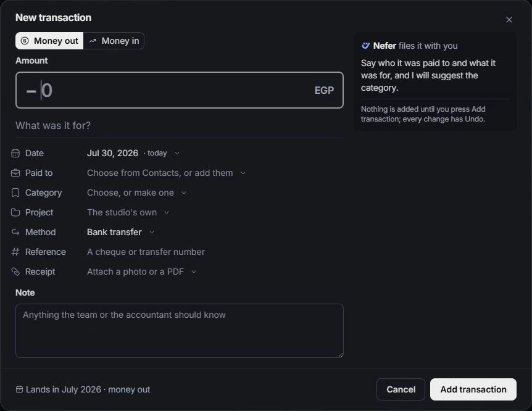Screen dimensions: 532x411
Task: Close the New transaction dialog
Action: [509, 20]
